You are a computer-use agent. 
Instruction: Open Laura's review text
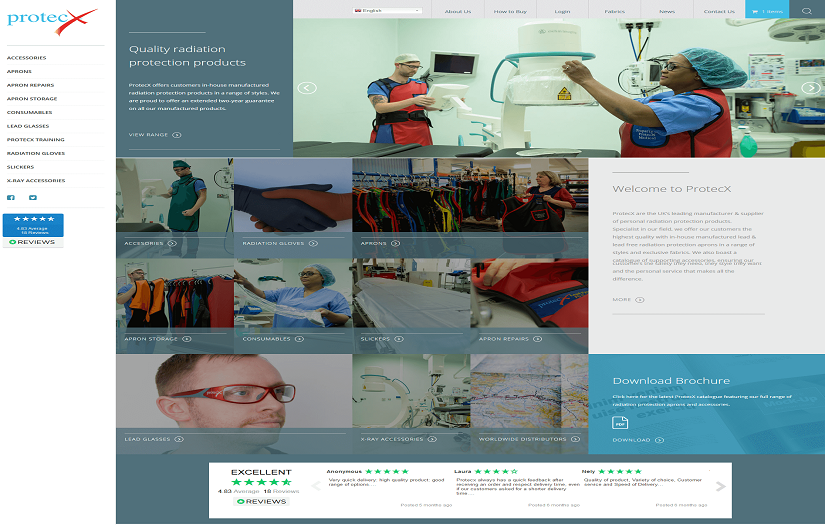tap(518, 487)
